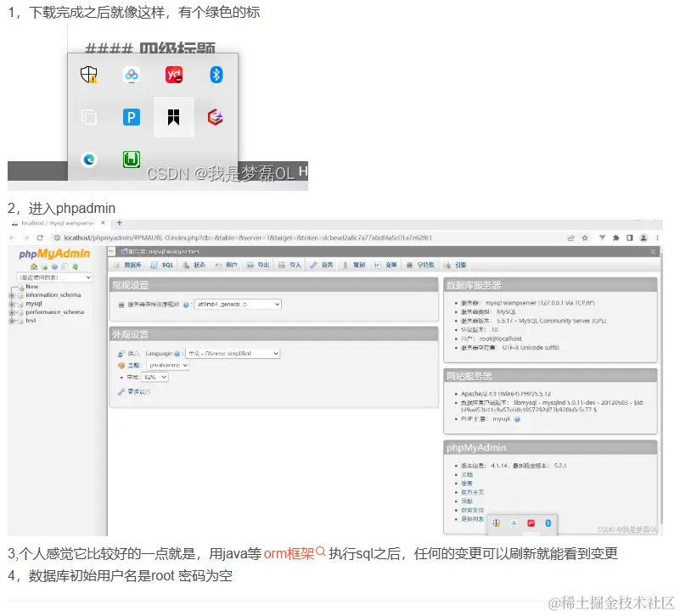This screenshot has height=616, width=680.
Task: Open the pmahomme theme dropdown
Action: (x=168, y=366)
